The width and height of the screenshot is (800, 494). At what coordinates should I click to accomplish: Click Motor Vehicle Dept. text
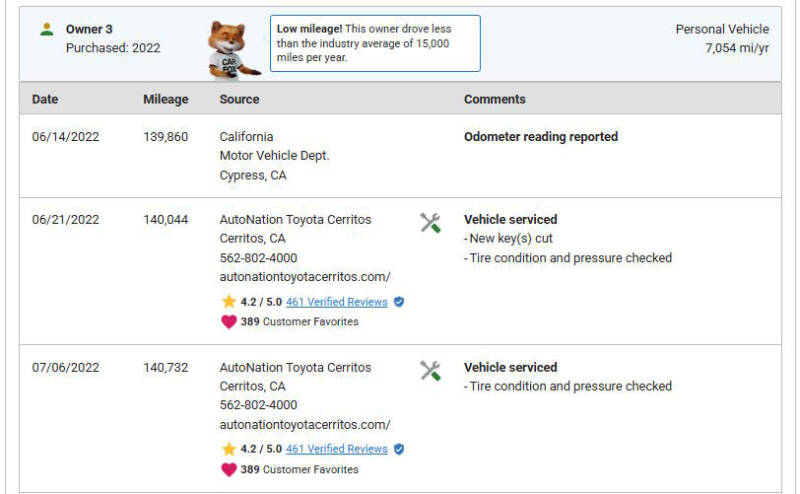coord(274,156)
